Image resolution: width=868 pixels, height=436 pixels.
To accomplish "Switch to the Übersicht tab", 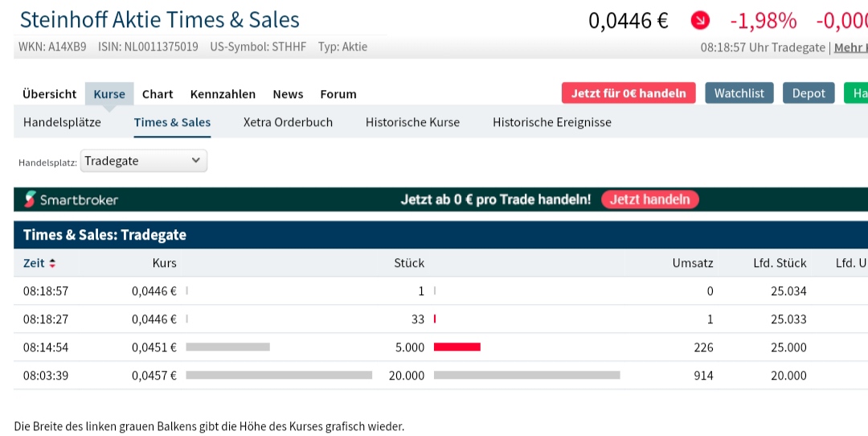I will (50, 94).
